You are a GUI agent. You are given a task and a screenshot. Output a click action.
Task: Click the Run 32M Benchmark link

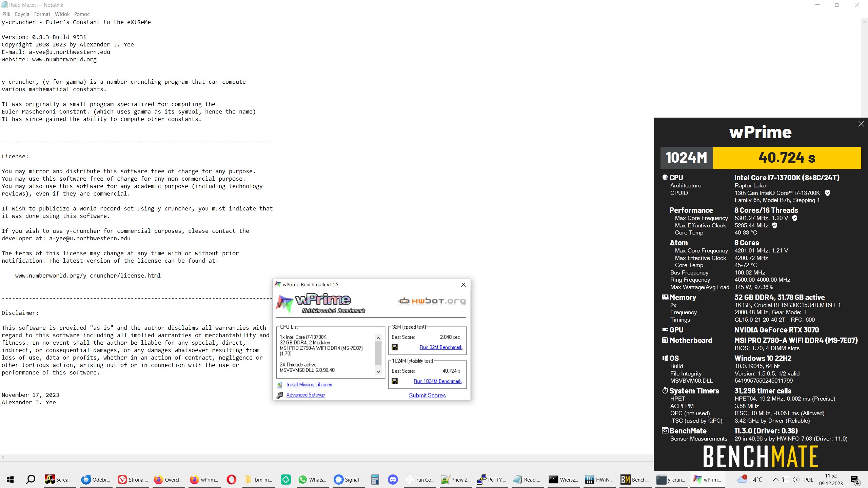click(x=441, y=347)
